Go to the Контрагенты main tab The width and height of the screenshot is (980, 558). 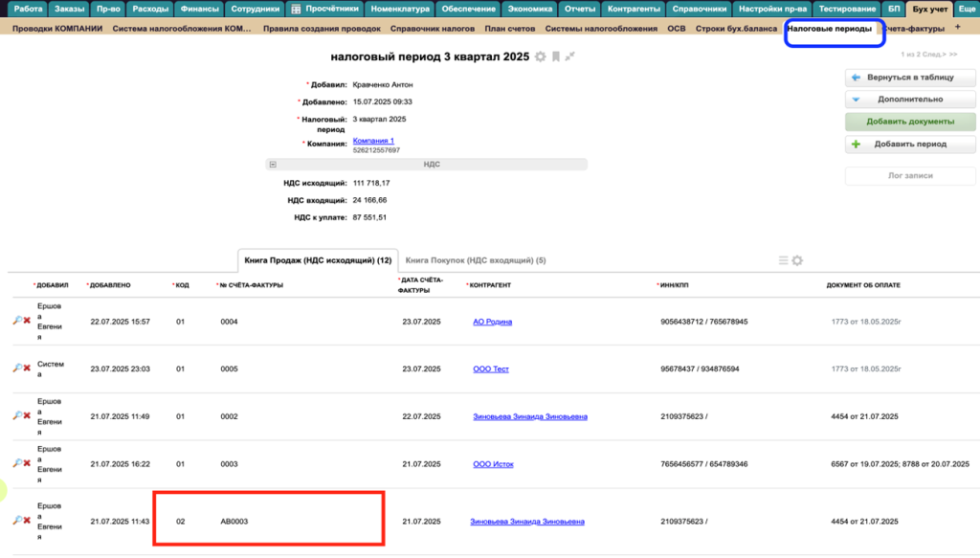(x=634, y=9)
